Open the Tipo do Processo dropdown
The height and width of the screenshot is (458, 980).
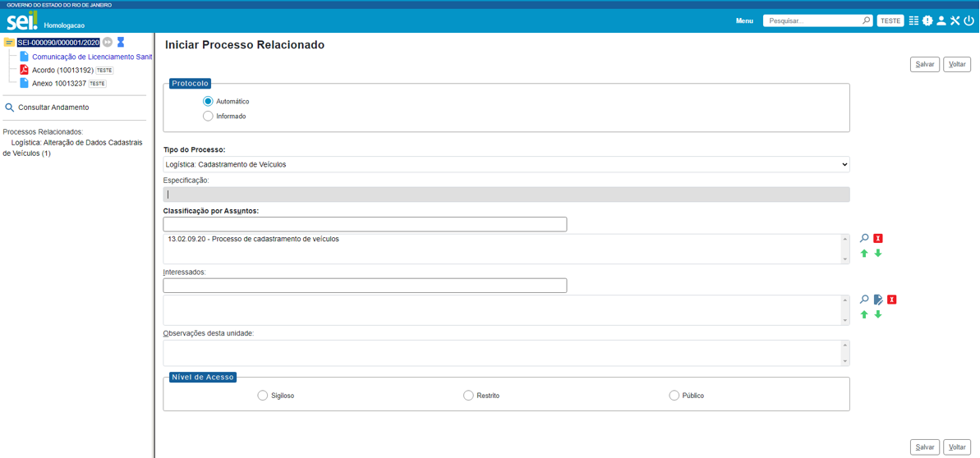click(506, 164)
